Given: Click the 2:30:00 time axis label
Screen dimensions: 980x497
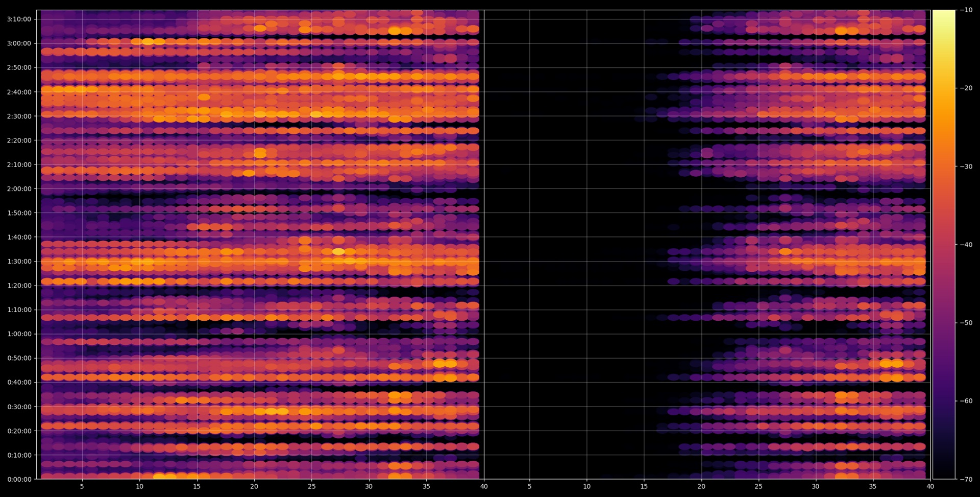Looking at the screenshot, I should [19, 116].
